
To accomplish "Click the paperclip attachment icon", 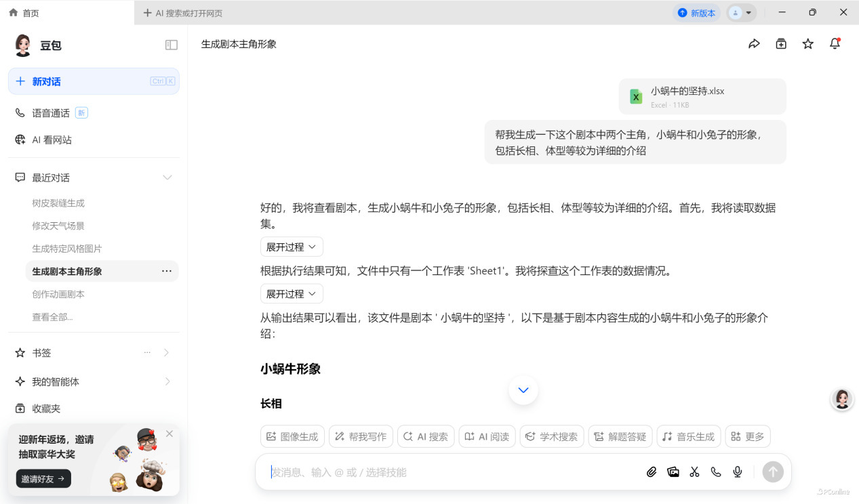I will pos(652,472).
